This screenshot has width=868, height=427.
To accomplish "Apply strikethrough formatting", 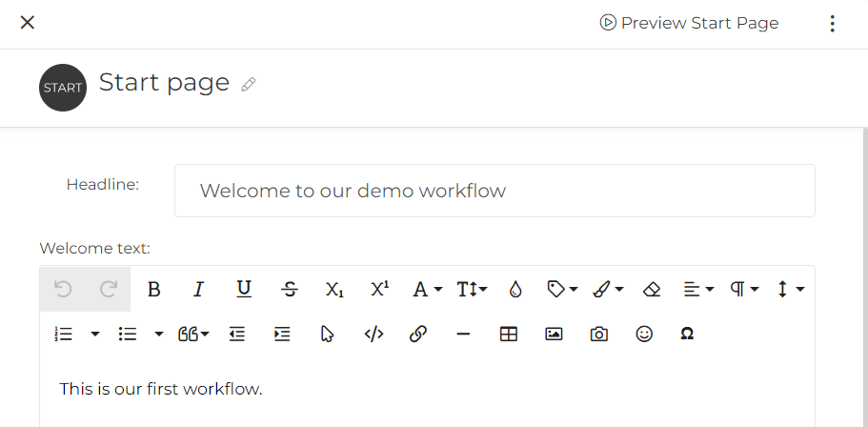I will click(290, 289).
